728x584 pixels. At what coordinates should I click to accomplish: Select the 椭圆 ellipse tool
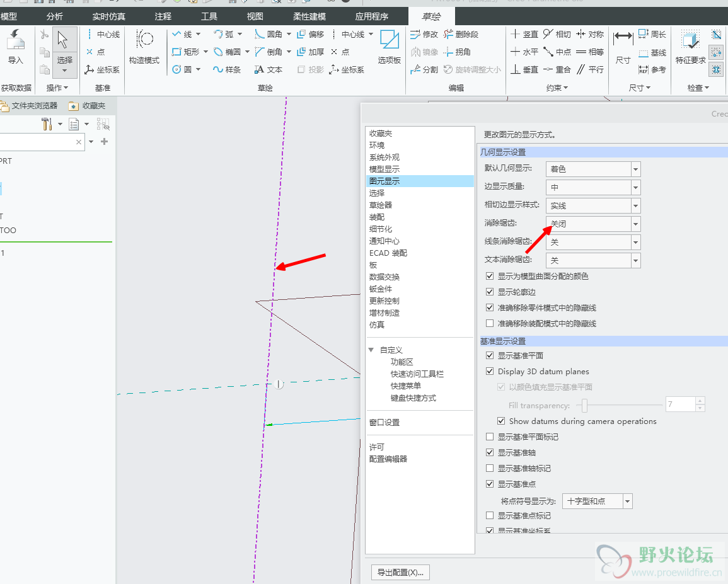pyautogui.click(x=228, y=52)
